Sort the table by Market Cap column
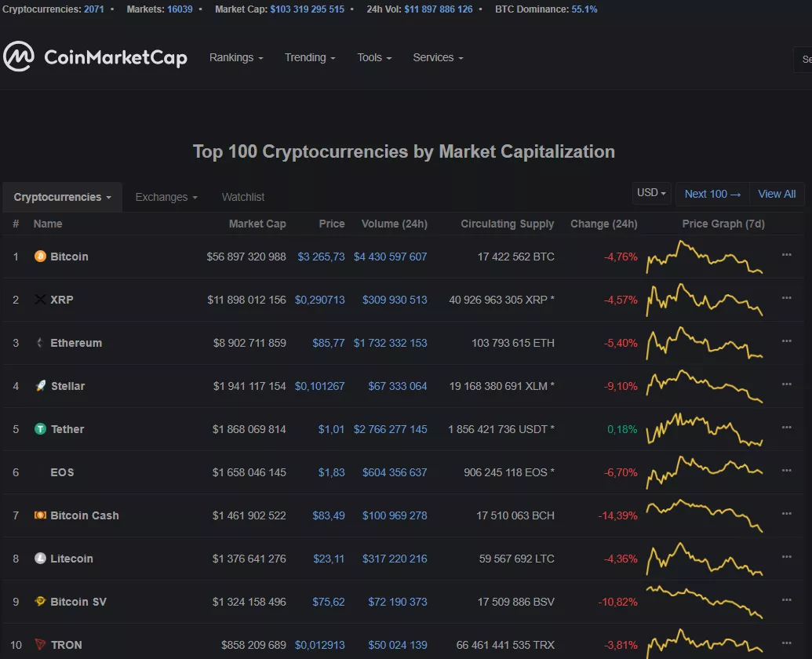Screen dimensions: 812x659 pyautogui.click(x=257, y=224)
